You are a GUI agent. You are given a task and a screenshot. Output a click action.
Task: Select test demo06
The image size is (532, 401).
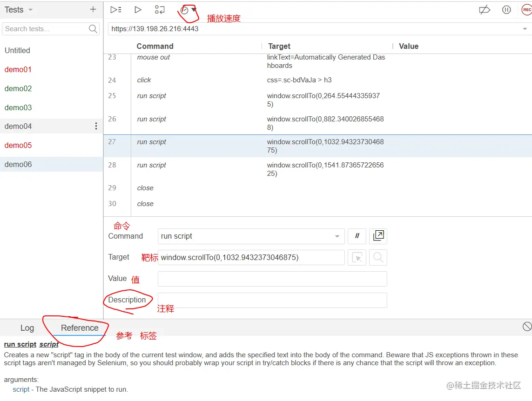(x=52, y=164)
